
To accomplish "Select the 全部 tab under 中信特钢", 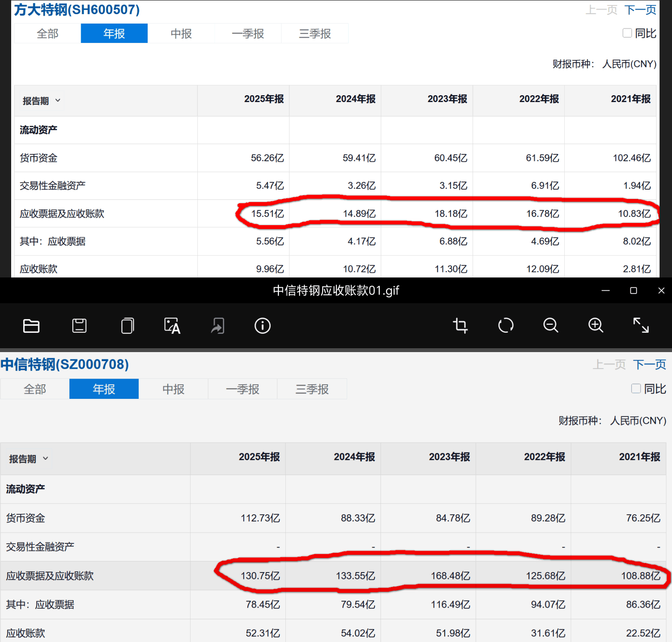I will (x=35, y=389).
